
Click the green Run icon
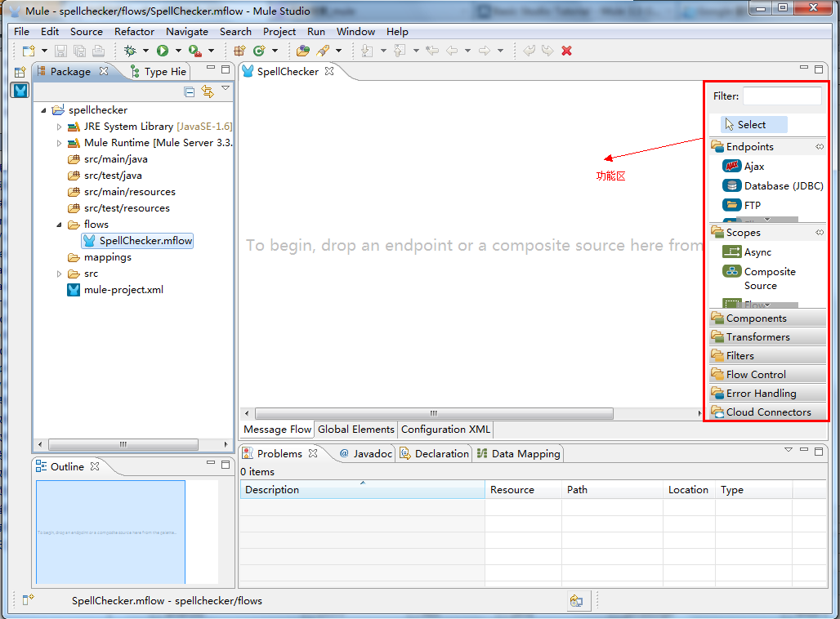(x=163, y=51)
